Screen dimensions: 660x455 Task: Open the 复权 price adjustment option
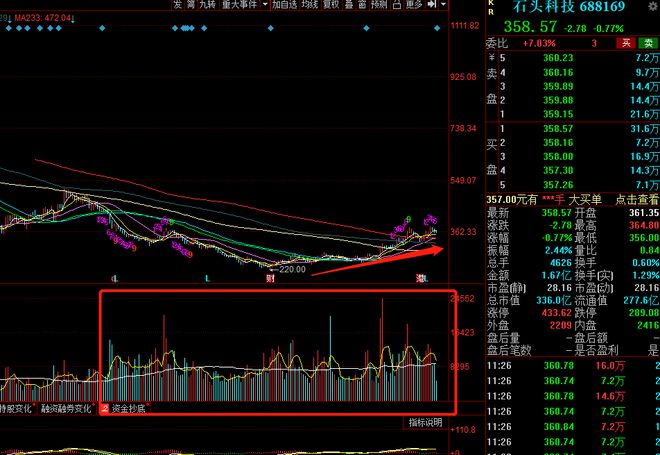tap(331, 4)
